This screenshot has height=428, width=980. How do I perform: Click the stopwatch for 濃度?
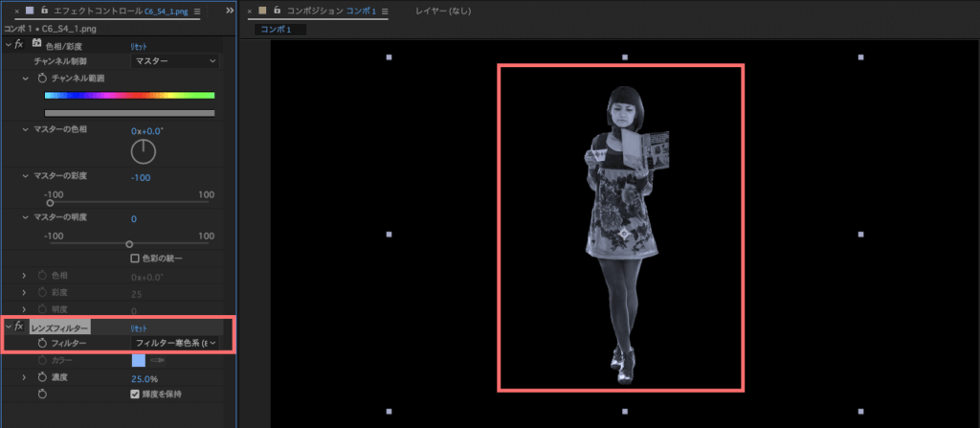coord(42,377)
